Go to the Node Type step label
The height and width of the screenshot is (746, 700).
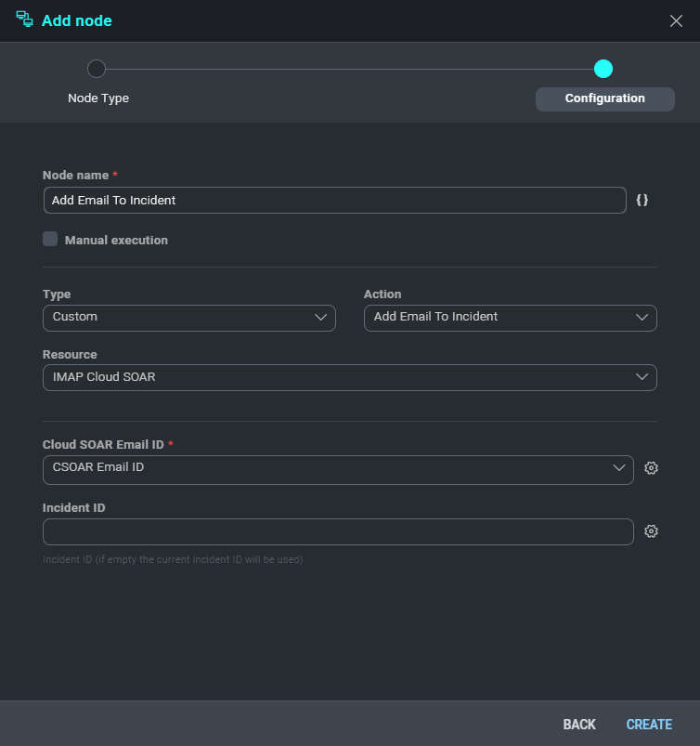(x=98, y=98)
